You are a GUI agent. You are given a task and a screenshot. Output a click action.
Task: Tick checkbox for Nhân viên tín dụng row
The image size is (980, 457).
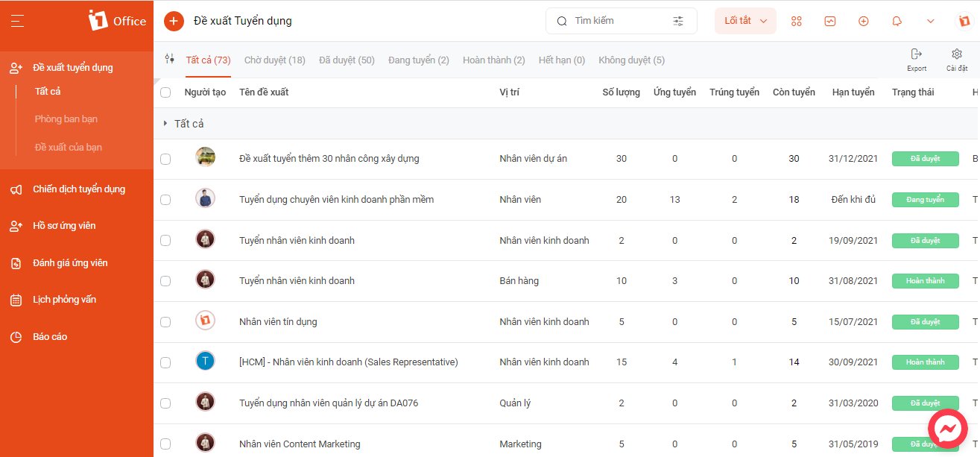point(165,322)
